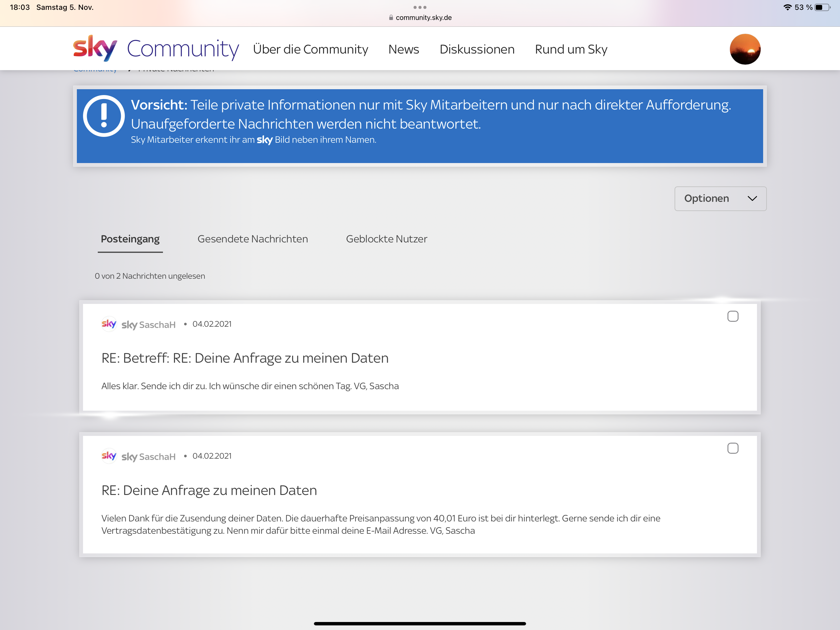This screenshot has width=840, height=630.
Task: Switch to Gesendete Nachrichten tab
Action: click(x=252, y=239)
